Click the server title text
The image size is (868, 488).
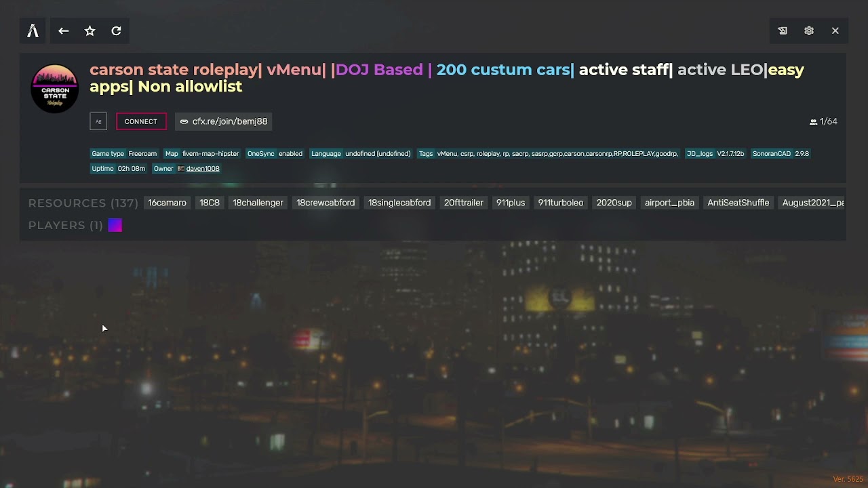coord(447,78)
